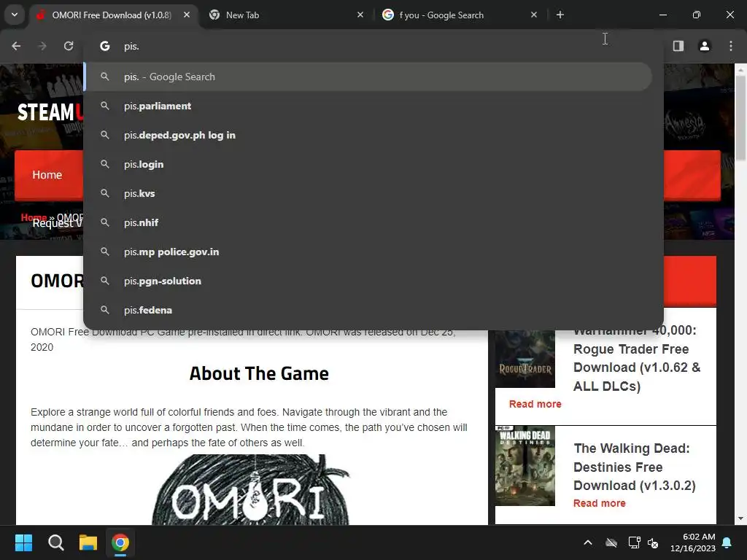
Task: Open Warhammer 40,000: Rogue Trader article title
Action: pos(636,358)
